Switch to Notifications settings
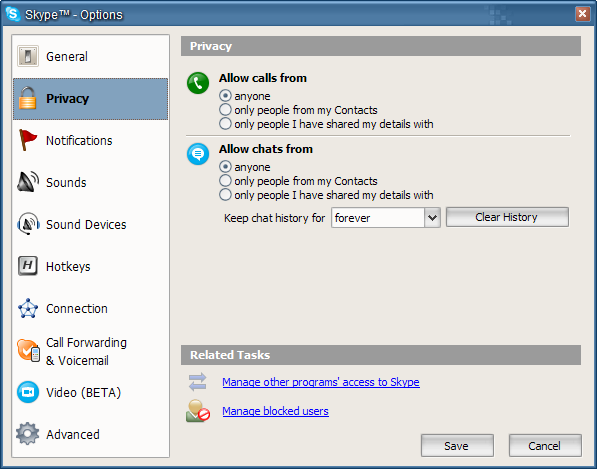Viewport: 597px width, 469px height. tap(91, 140)
